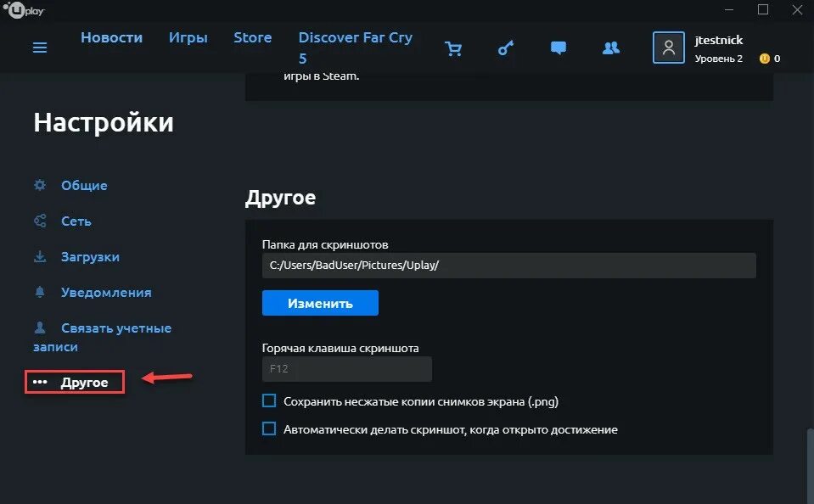Open Загрузки settings section
Image resolution: width=814 pixels, height=504 pixels.
[90, 257]
